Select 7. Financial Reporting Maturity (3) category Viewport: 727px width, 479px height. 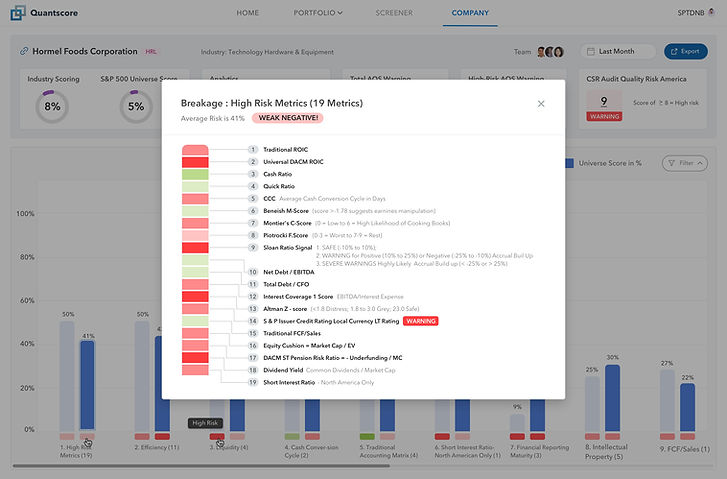539,451
